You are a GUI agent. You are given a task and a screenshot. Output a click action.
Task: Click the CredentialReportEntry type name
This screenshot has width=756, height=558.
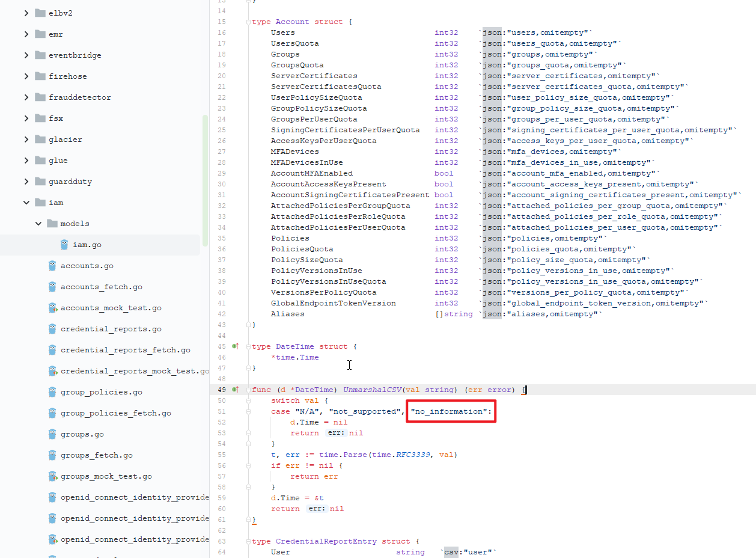coord(326,541)
